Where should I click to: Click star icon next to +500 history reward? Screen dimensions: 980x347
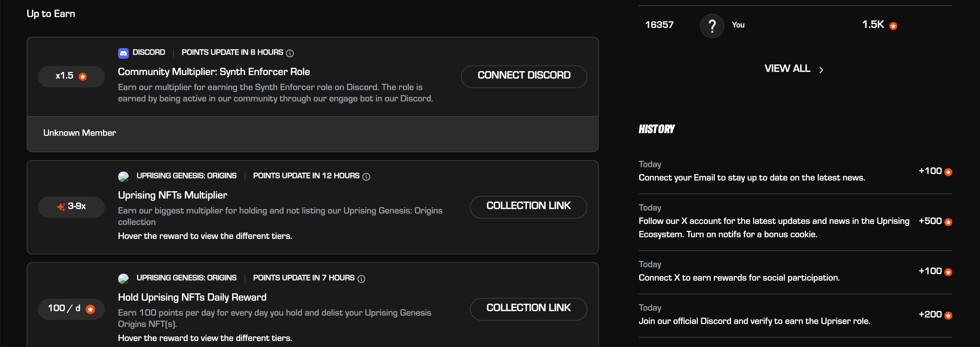click(x=948, y=222)
